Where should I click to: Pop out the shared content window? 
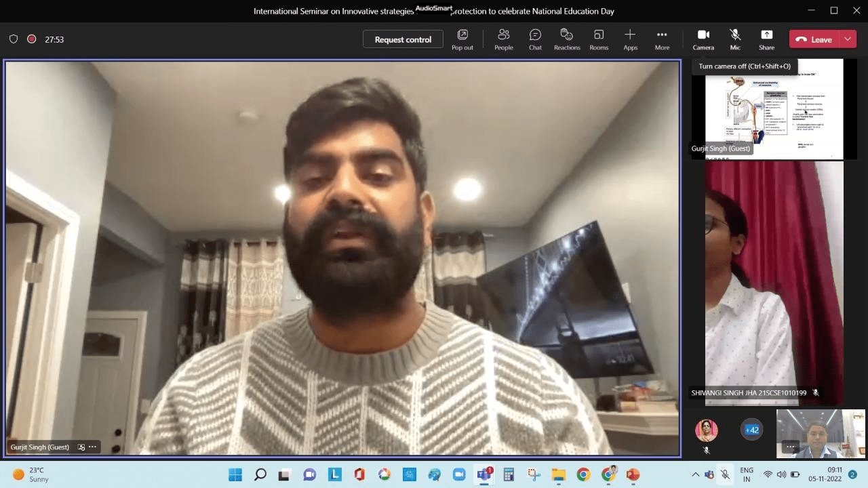[462, 39]
